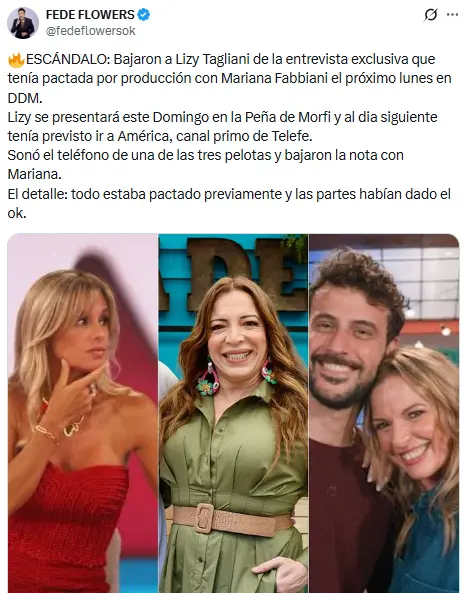Viewport: 469px width, 593px height.
Task: Click the sentence starting Sonó el teléfono
Action: click(x=205, y=165)
